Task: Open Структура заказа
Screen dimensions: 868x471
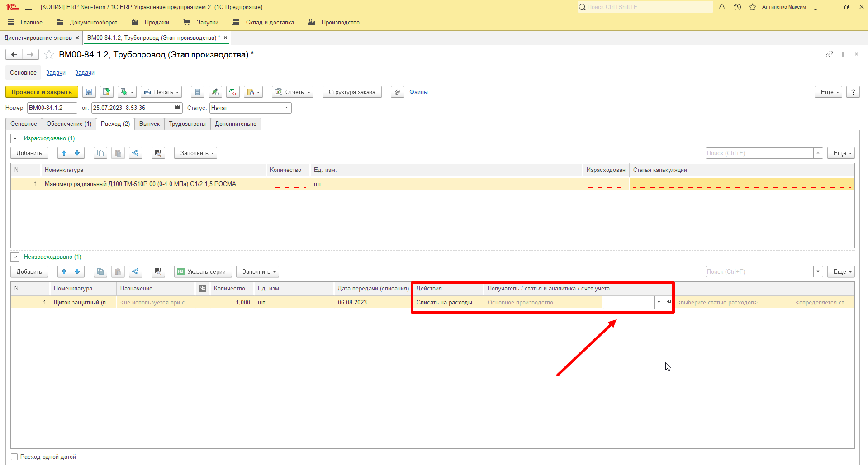Action: (352, 92)
